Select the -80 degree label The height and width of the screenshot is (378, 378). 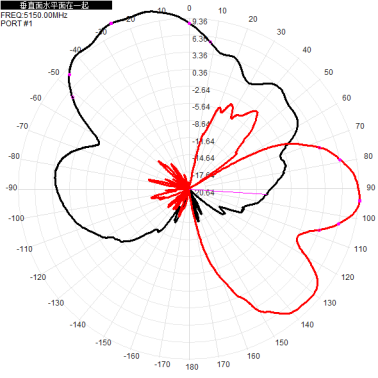(14, 156)
